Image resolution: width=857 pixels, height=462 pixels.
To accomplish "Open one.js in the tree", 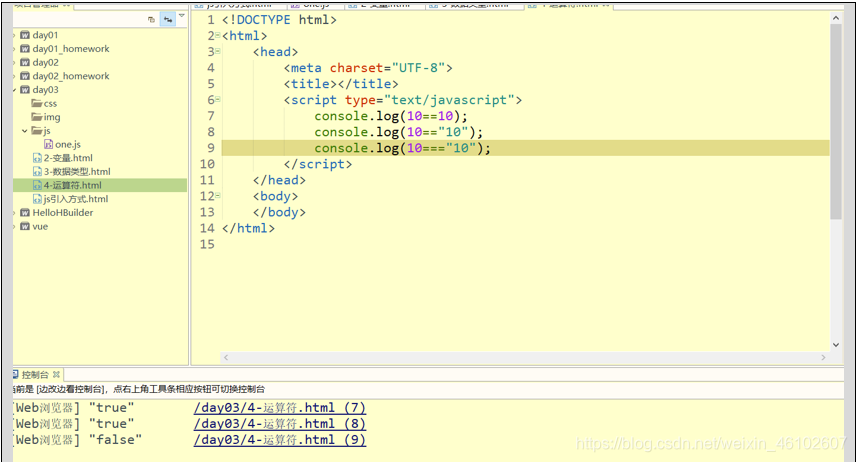I will (68, 144).
